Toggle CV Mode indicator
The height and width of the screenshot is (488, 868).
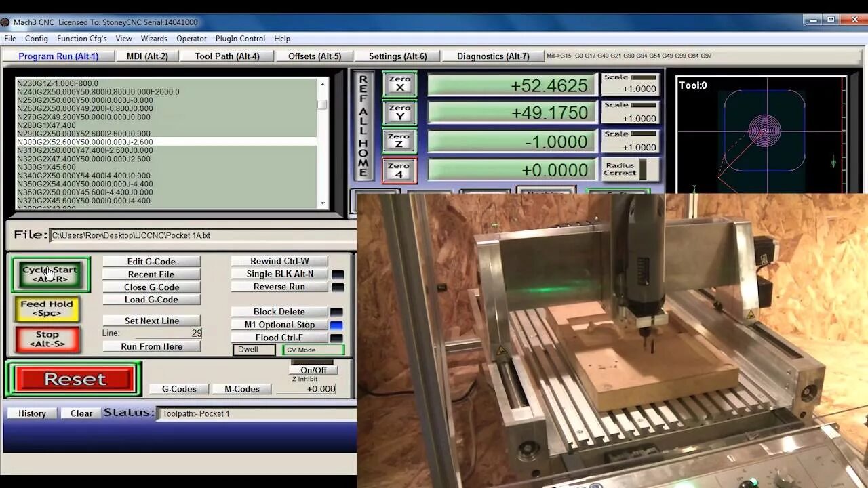pos(314,350)
